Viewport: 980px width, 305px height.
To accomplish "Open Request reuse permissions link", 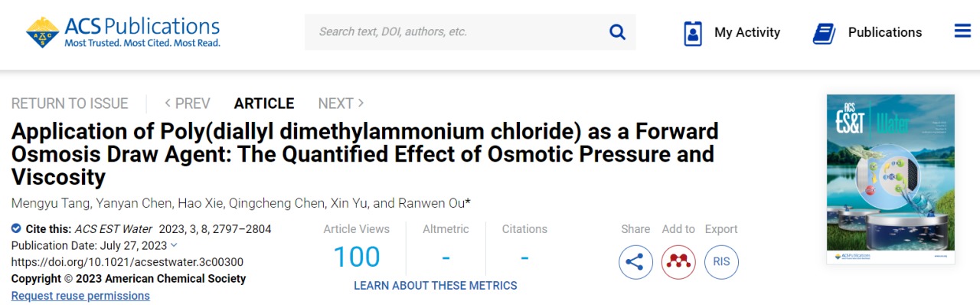I will point(80,296).
